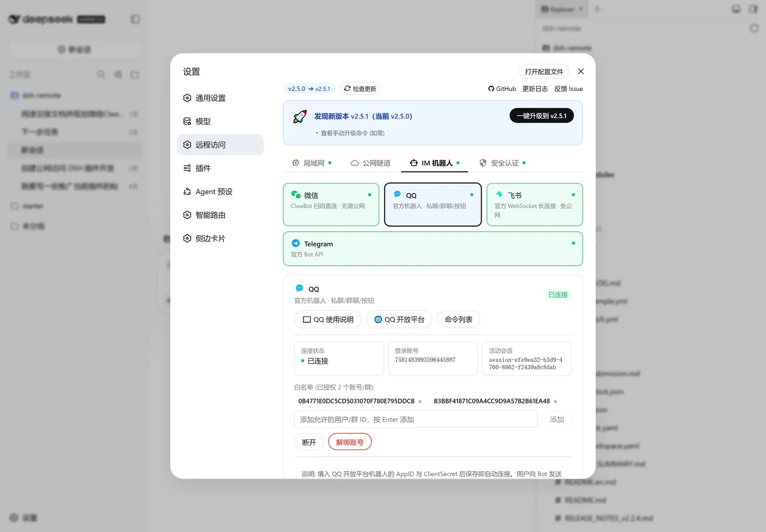Screen dimensions: 766x532
Task: Select the 飞书 bot card
Action: click(535, 204)
